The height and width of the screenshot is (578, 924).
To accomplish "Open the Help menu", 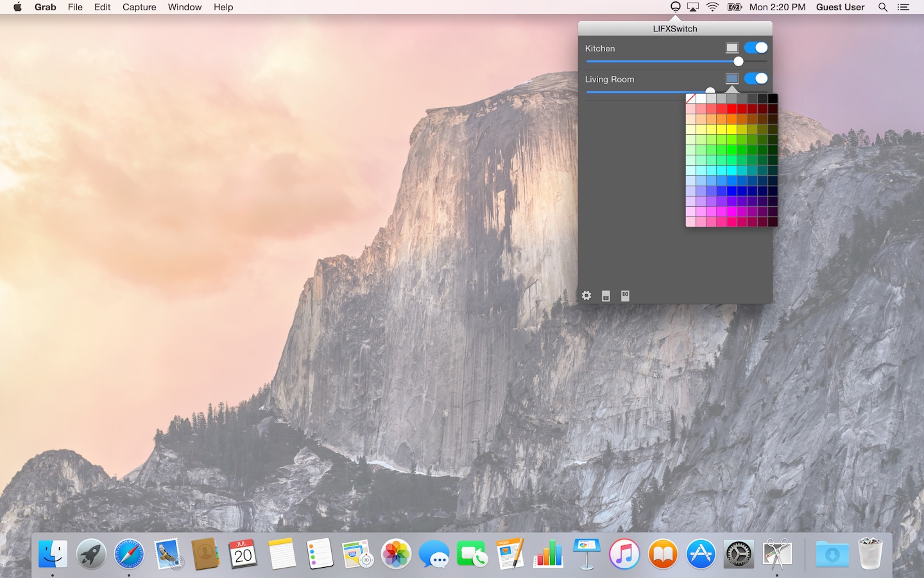I will [x=223, y=7].
